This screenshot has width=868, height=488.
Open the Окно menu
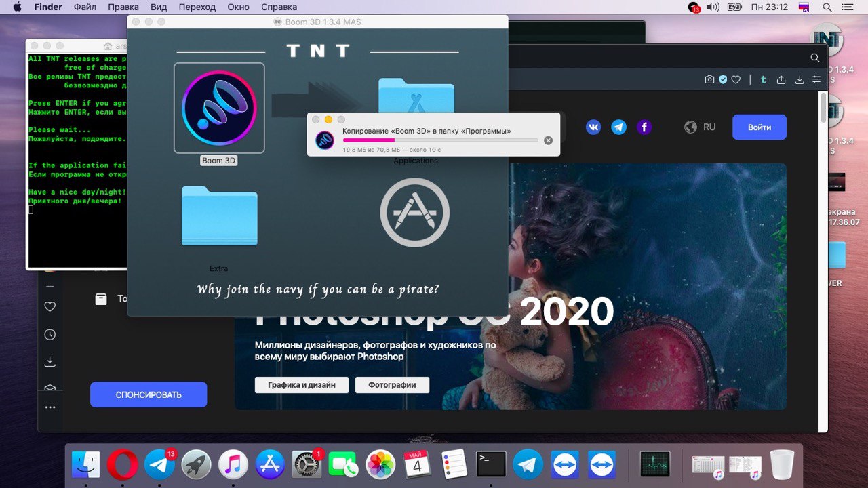tap(239, 7)
